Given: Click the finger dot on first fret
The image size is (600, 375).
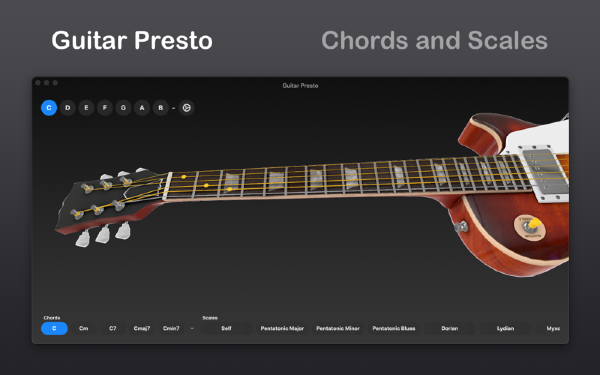Looking at the screenshot, I should point(184,177).
